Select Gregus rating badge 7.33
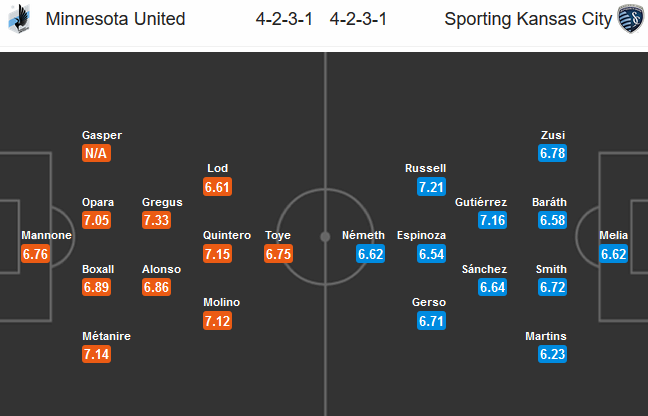Image resolution: width=648 pixels, height=416 pixels. [156, 220]
